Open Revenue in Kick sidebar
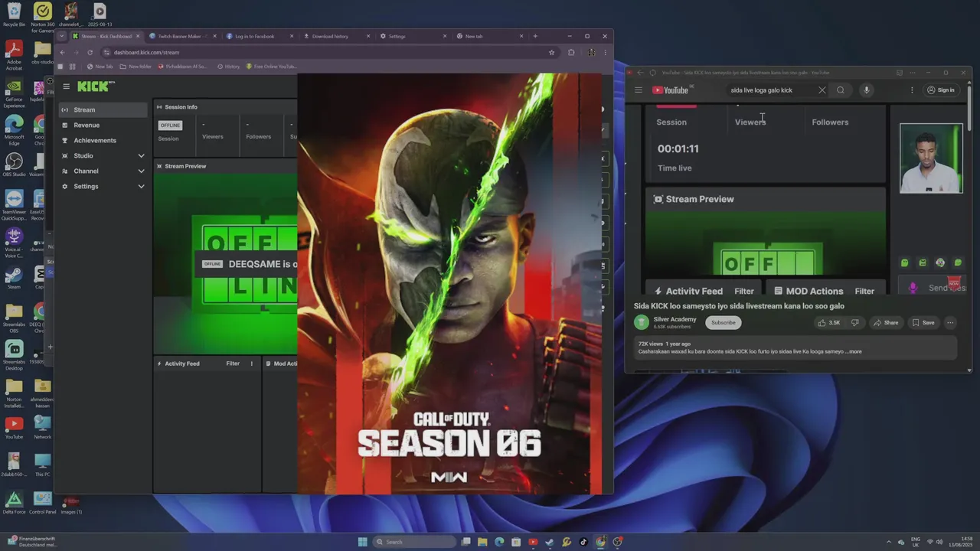 103,125
